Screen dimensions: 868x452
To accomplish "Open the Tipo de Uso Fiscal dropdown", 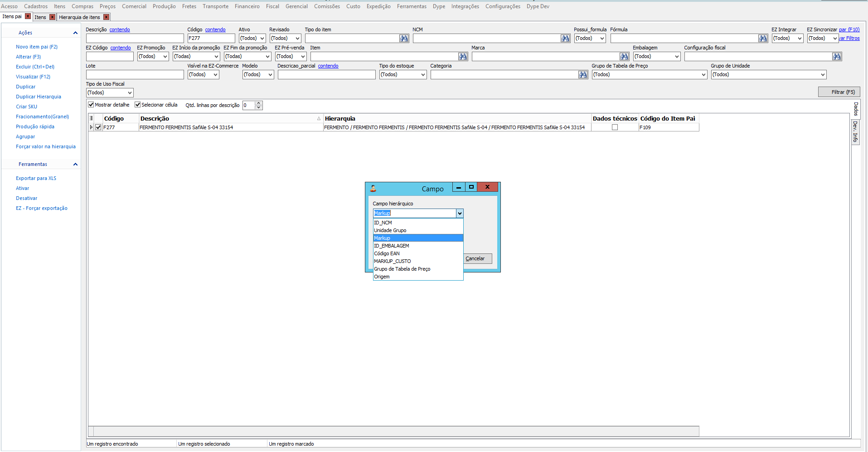I will [130, 93].
